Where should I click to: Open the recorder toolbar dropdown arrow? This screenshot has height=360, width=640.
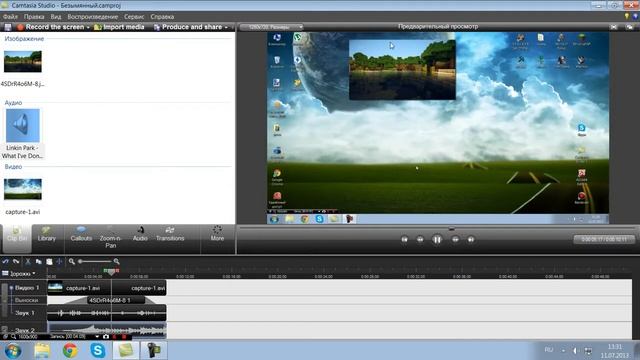click(x=97, y=337)
